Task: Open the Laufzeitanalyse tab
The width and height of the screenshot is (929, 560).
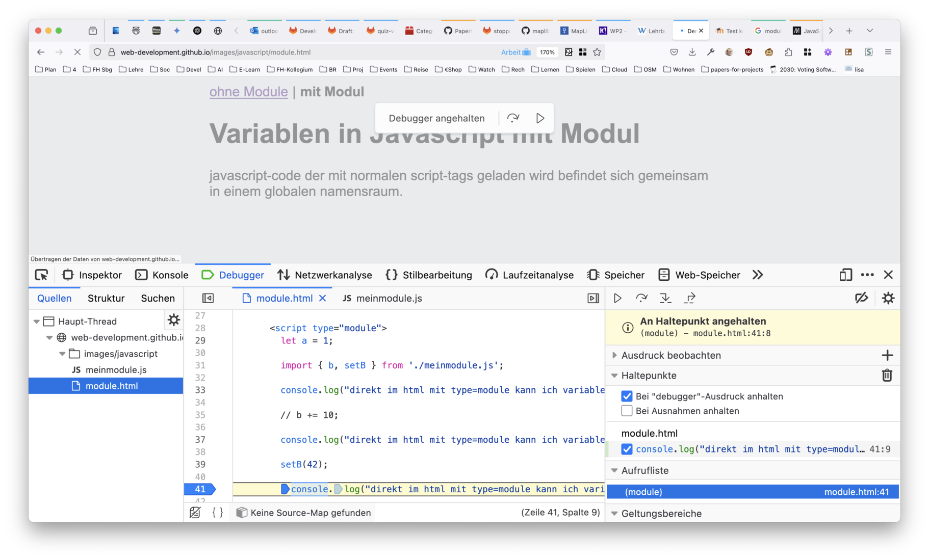Action: [529, 275]
